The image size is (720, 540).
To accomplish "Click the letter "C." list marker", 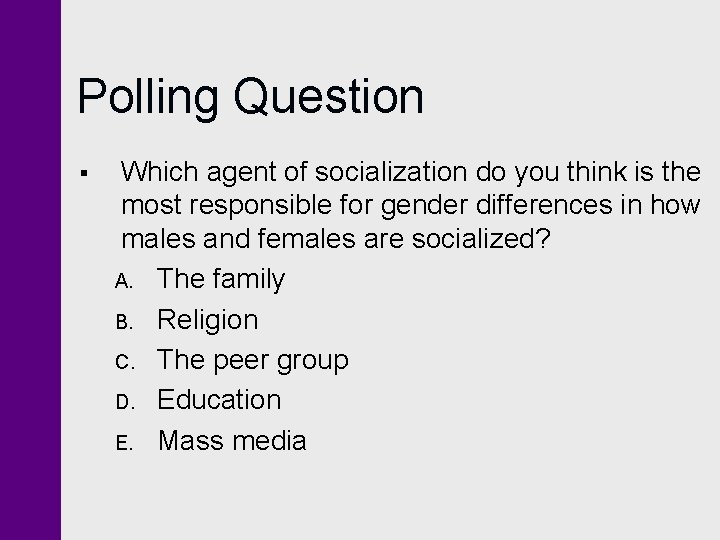I will (x=125, y=362).
